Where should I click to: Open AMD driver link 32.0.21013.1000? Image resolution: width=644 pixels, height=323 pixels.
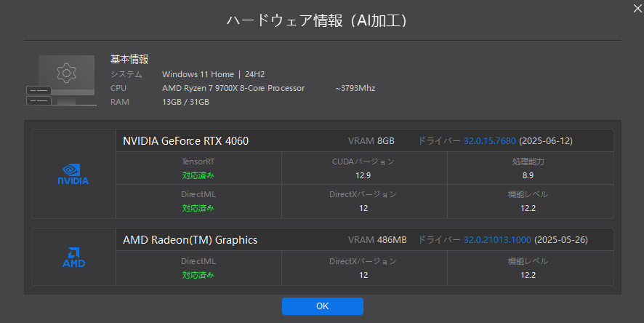[x=497, y=240]
